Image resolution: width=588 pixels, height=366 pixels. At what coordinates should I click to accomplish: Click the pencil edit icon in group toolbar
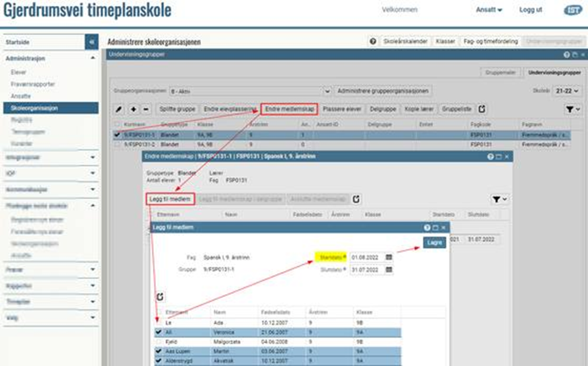119,109
